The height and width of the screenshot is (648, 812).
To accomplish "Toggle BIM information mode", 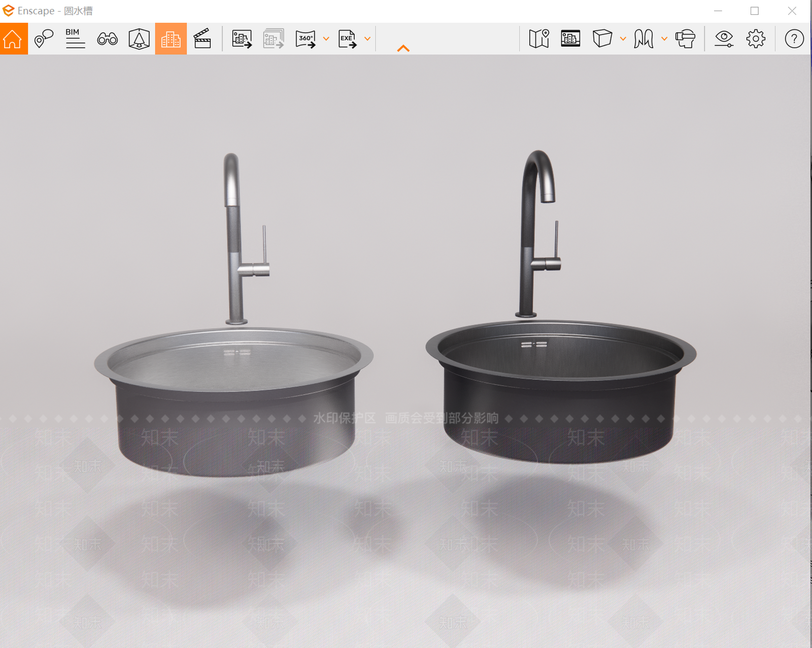I will click(75, 39).
